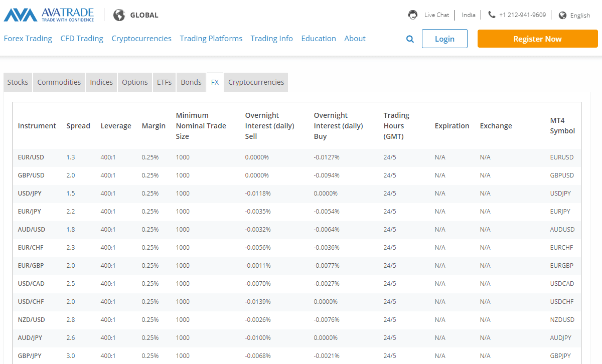Screen dimensions: 602x364
Task: Open search with the magnifier icon
Action: [x=410, y=39]
